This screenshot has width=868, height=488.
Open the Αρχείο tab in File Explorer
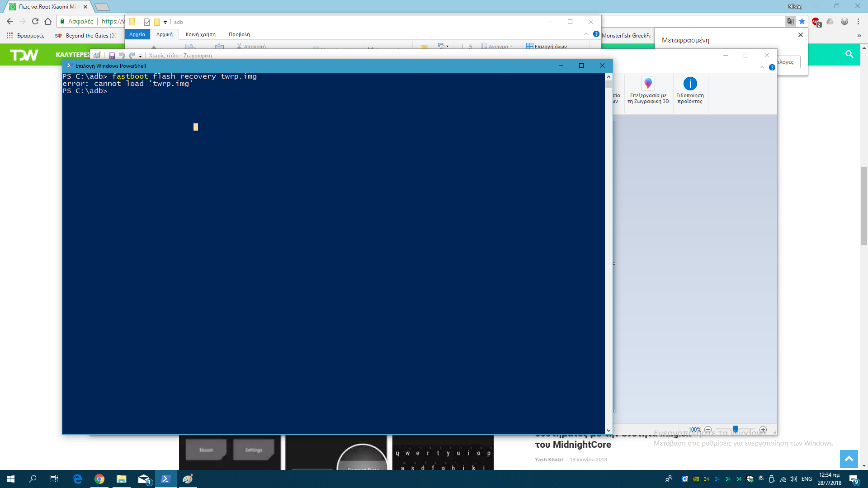coord(137,34)
